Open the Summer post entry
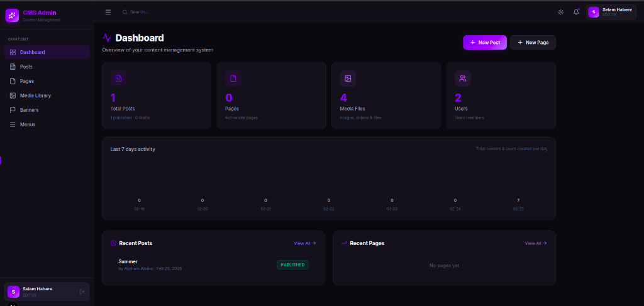 pyautogui.click(x=213, y=265)
